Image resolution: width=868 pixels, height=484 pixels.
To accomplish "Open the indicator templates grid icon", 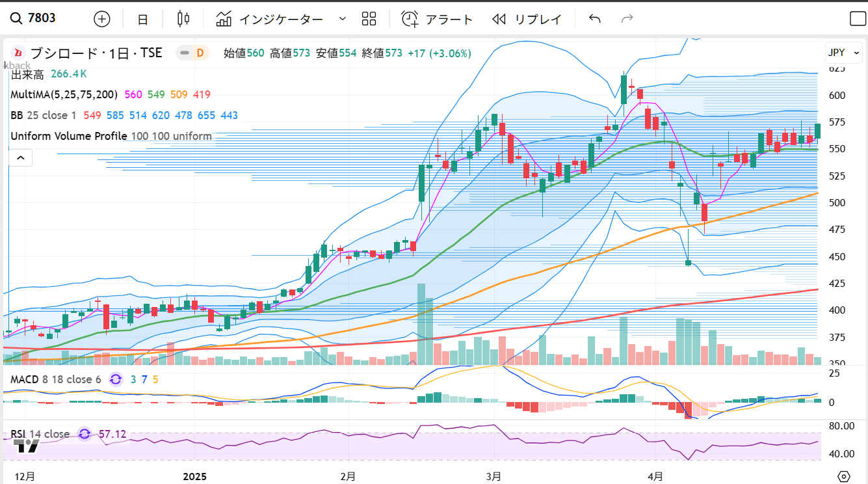I will pos(369,19).
